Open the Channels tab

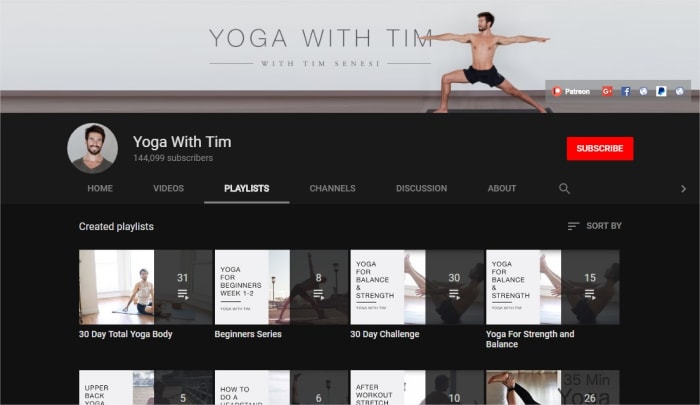[x=333, y=188]
